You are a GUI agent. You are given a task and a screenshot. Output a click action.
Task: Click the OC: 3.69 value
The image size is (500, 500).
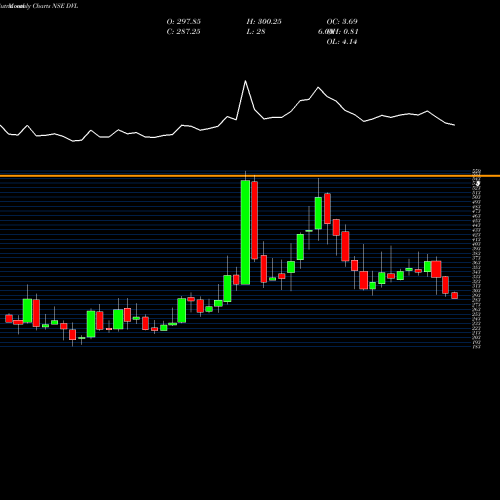point(342,22)
